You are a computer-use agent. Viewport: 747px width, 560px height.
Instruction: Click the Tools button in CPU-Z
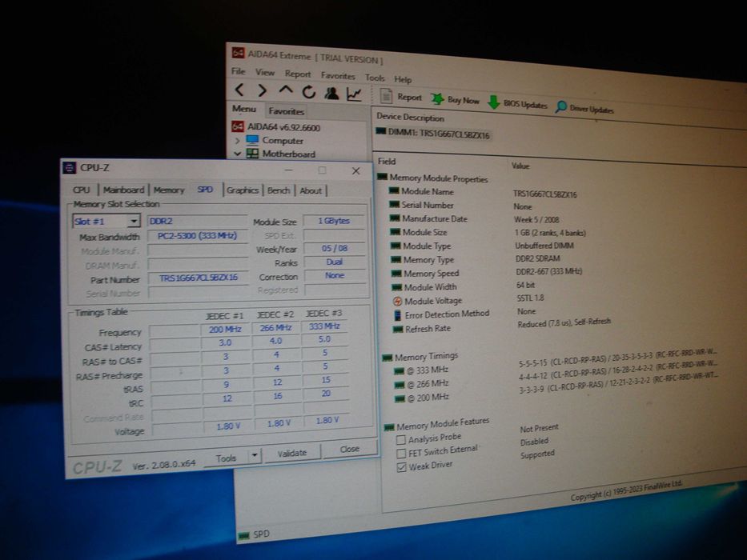(226, 458)
